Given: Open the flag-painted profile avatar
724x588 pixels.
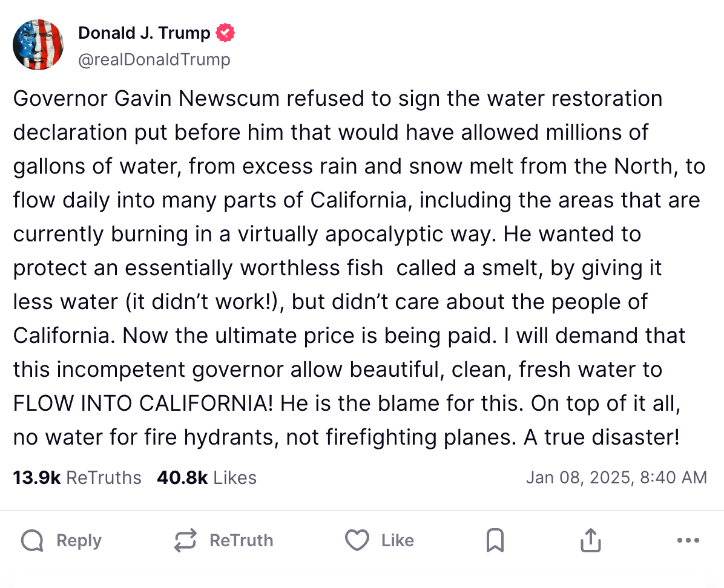Looking at the screenshot, I should 38,44.
